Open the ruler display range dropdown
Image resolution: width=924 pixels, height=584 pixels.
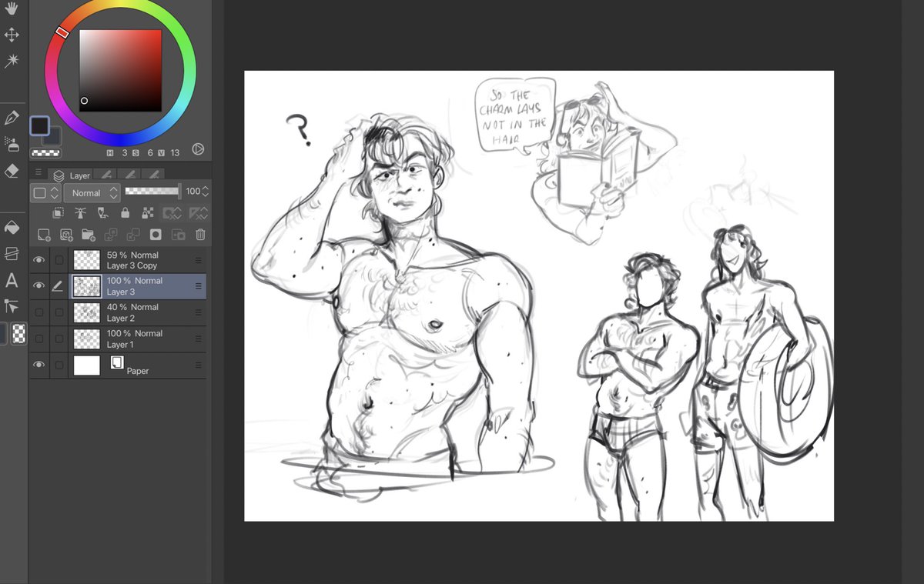pos(198,213)
